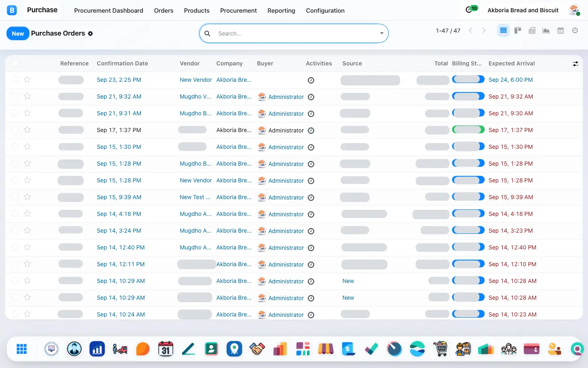Sort by the Expected Arrival column header
The height and width of the screenshot is (368, 588).
pyautogui.click(x=512, y=63)
